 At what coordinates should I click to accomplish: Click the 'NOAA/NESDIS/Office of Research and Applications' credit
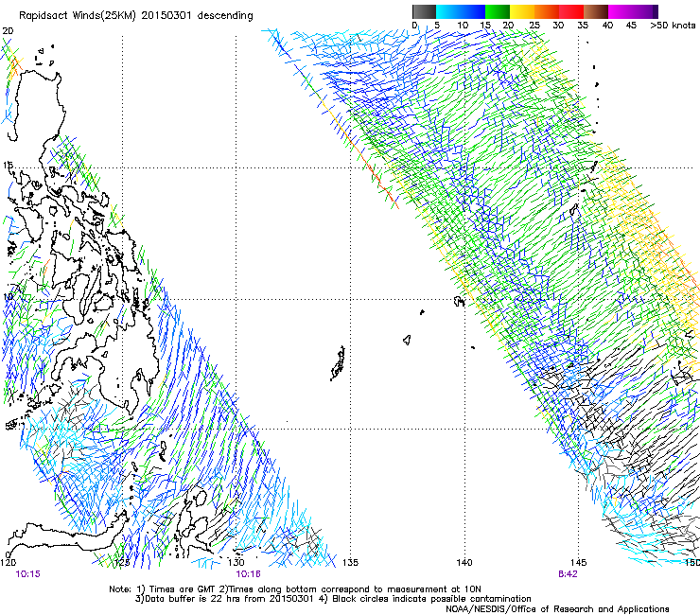click(557, 609)
